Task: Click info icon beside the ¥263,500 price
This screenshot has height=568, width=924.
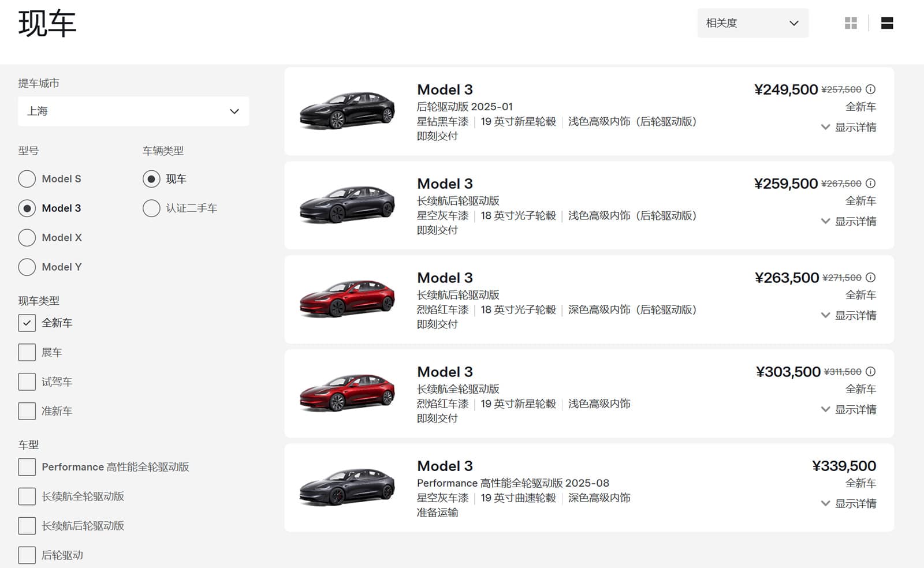Action: coord(870,278)
